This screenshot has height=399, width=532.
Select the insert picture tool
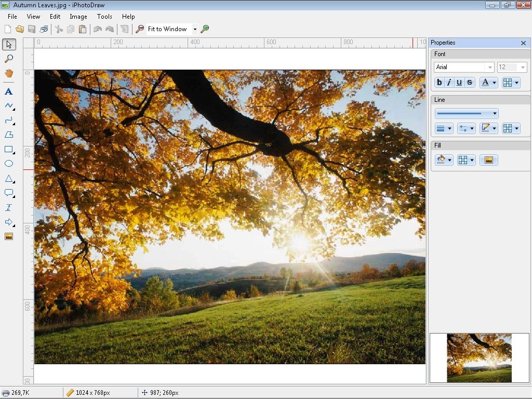9,236
